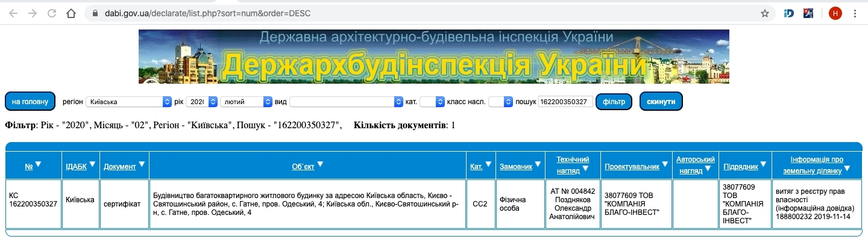This screenshot has width=868, height=245.
Task: Sort by ІДАБК column header link
Action: coord(76,167)
